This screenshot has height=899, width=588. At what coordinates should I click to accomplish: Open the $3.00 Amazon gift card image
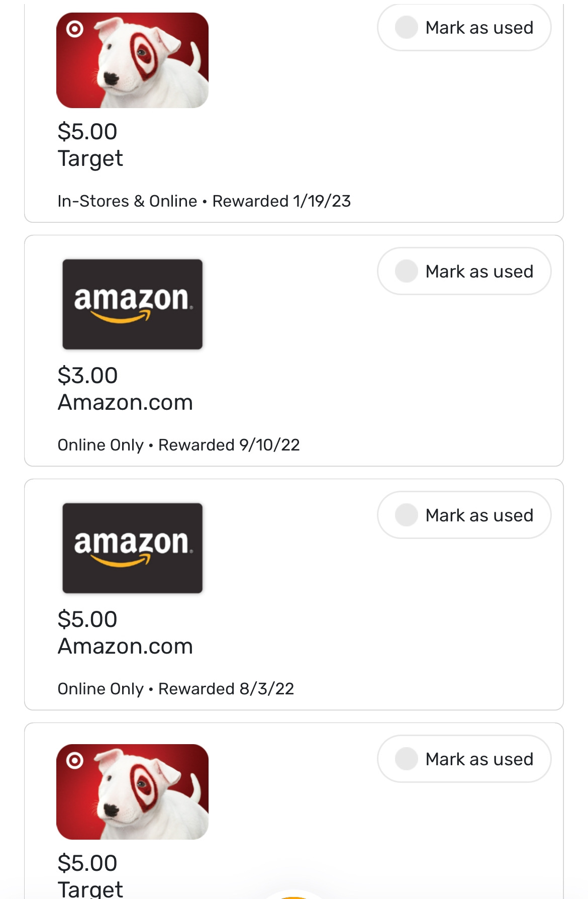[132, 304]
